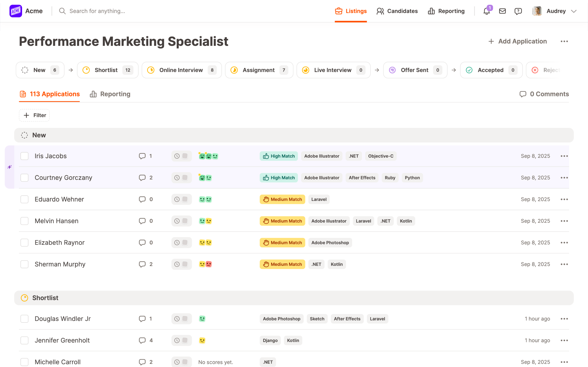This screenshot has height=367, width=588.
Task: Open comments bubble for Courtney Gorczany
Action: 142,178
